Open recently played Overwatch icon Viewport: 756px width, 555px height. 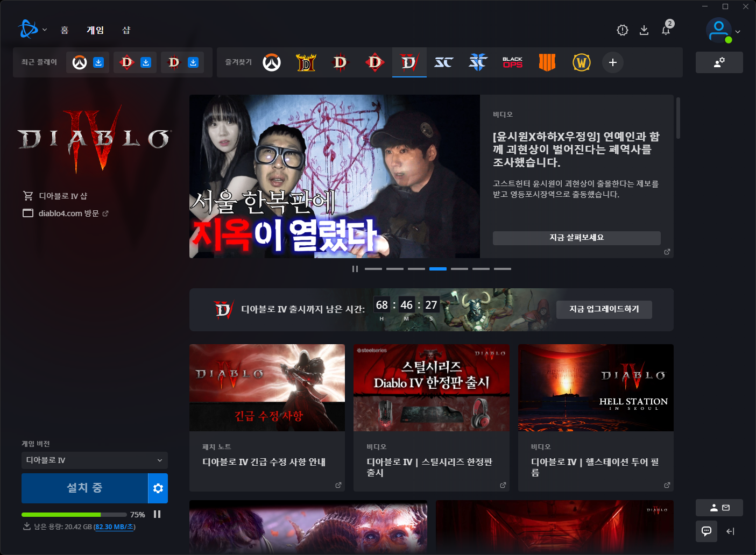[80, 62]
